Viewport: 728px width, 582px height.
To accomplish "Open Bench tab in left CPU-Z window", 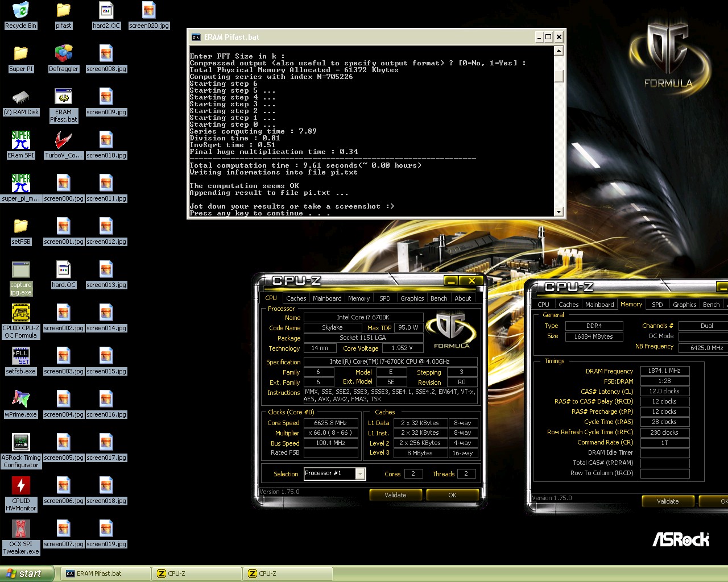I will (x=439, y=298).
